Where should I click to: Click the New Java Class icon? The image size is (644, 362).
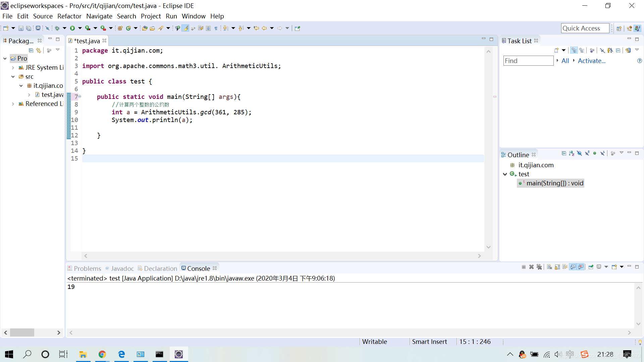coord(128,28)
